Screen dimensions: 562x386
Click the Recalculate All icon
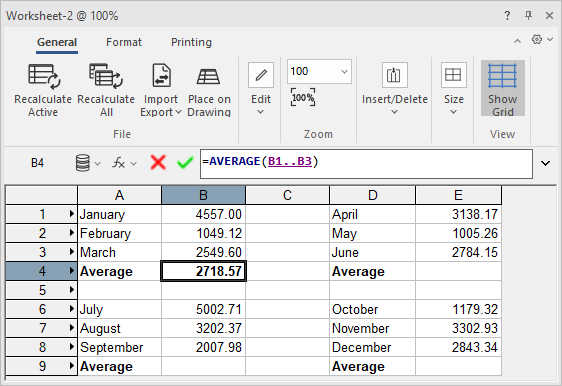106,76
